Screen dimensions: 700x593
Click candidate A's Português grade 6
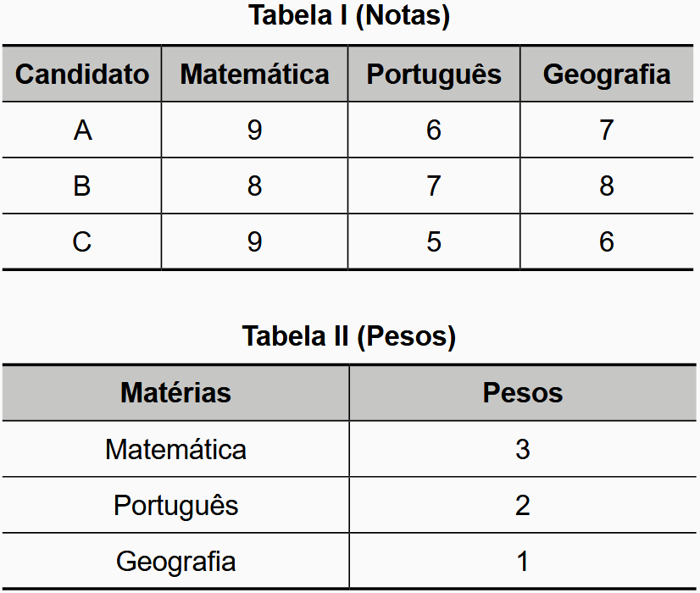[x=433, y=130]
